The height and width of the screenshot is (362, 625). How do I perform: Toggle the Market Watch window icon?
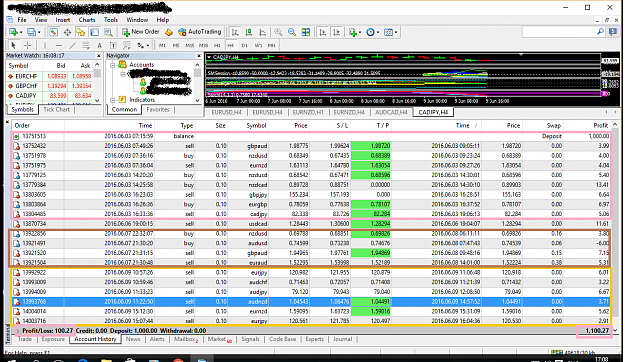click(53, 32)
